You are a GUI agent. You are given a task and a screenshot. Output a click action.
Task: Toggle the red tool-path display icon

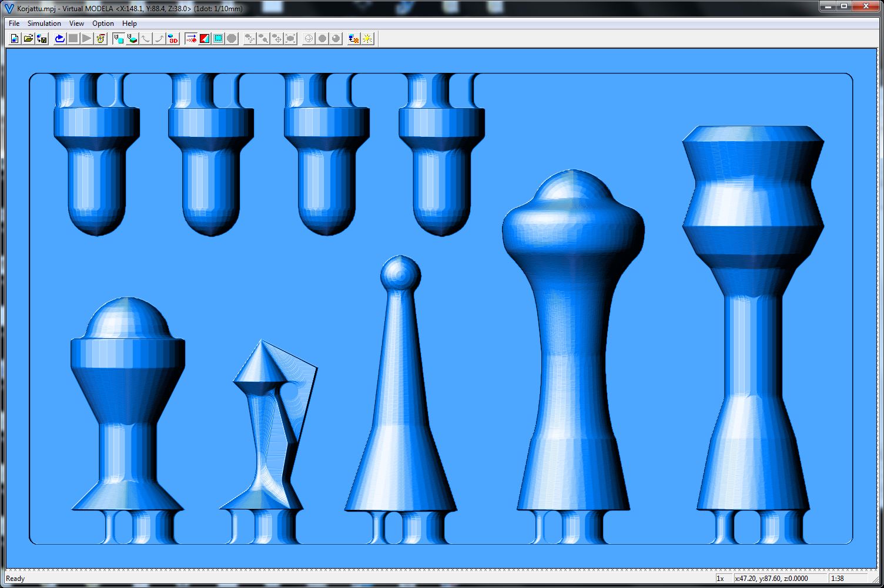pyautogui.click(x=191, y=39)
